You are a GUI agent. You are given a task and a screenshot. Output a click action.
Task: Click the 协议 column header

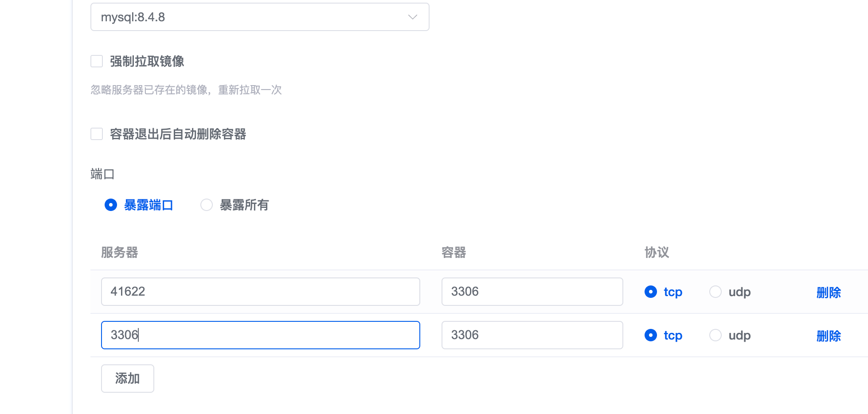tap(657, 253)
